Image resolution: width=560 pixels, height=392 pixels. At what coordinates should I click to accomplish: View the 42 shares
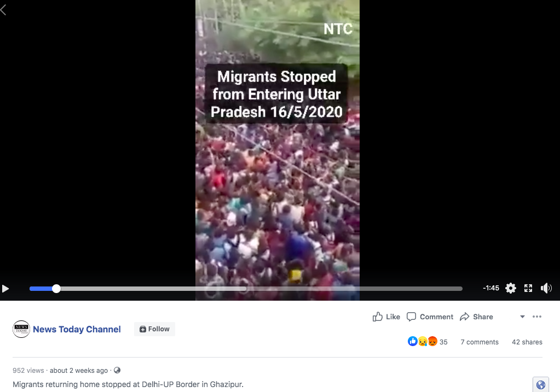click(x=527, y=342)
